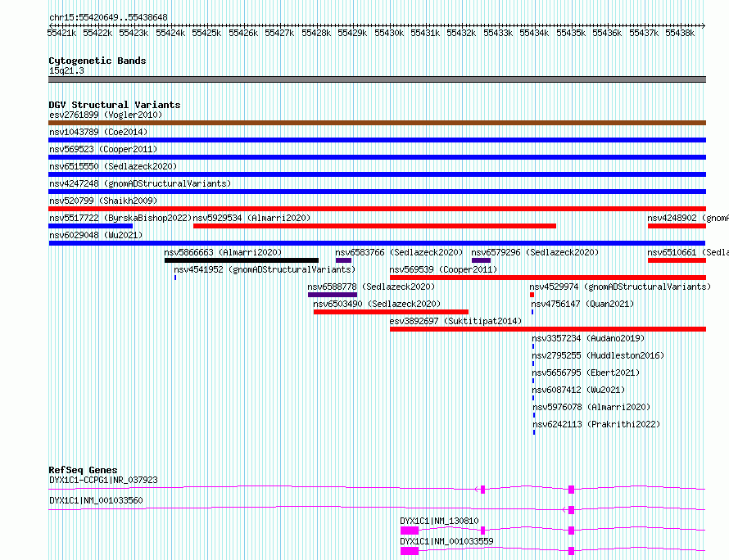Click the red nsv520799 variant bar
This screenshot has height=560, width=729.
[377, 209]
